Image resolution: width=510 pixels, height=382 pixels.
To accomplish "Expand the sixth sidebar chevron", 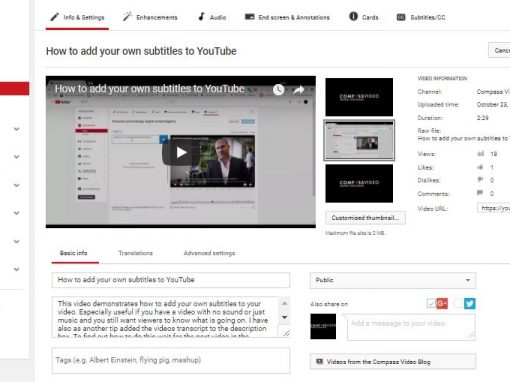I will click(17, 269).
